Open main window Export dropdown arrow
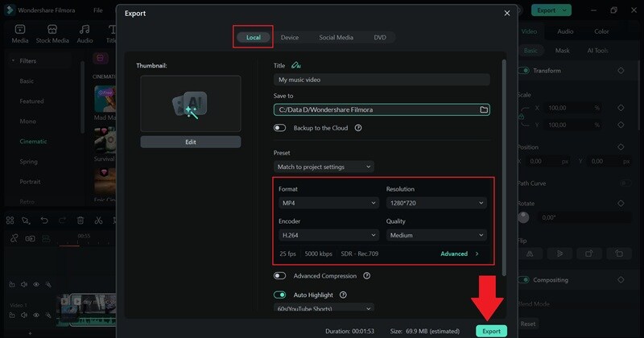The width and height of the screenshot is (644, 338). tap(565, 10)
